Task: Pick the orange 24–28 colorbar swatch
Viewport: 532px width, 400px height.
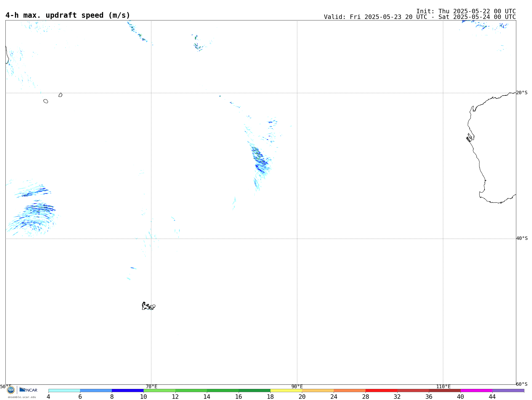Action: (x=350, y=390)
